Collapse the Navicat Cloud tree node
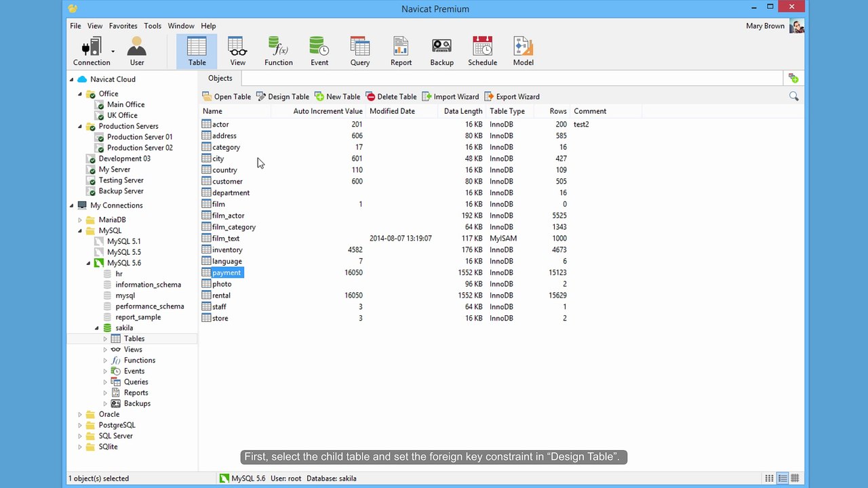This screenshot has width=868, height=488. click(x=71, y=79)
